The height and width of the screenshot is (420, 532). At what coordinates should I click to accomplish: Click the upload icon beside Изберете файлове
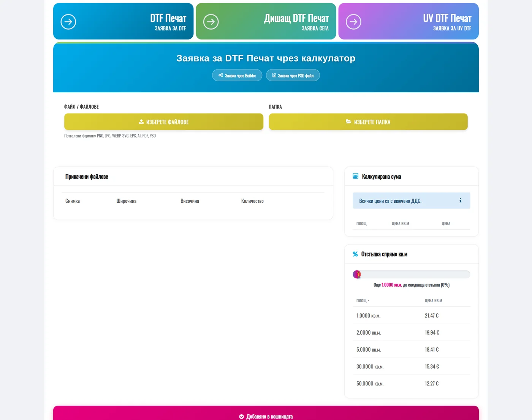pyautogui.click(x=141, y=122)
